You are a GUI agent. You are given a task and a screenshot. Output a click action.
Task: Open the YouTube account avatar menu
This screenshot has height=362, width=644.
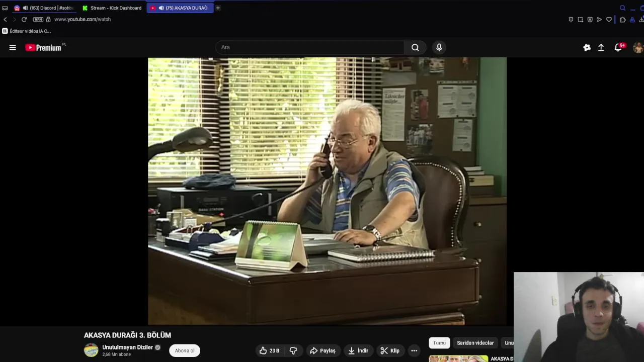coord(638,47)
